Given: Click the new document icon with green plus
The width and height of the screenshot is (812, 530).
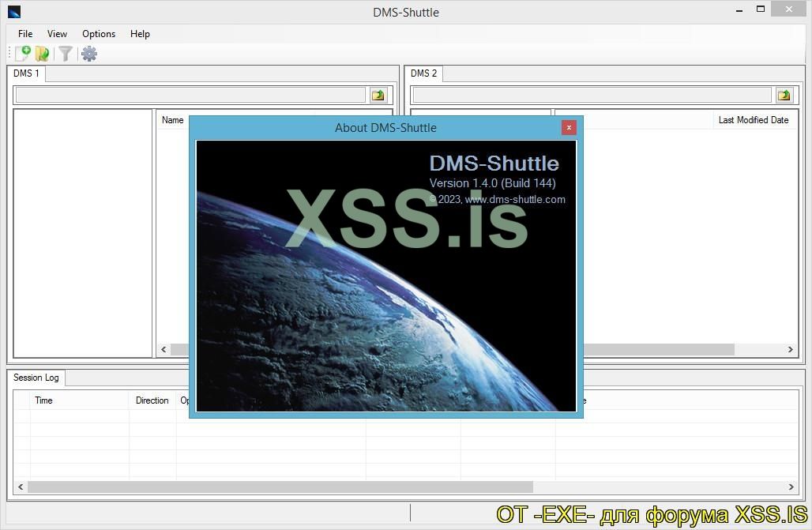Looking at the screenshot, I should (23, 54).
